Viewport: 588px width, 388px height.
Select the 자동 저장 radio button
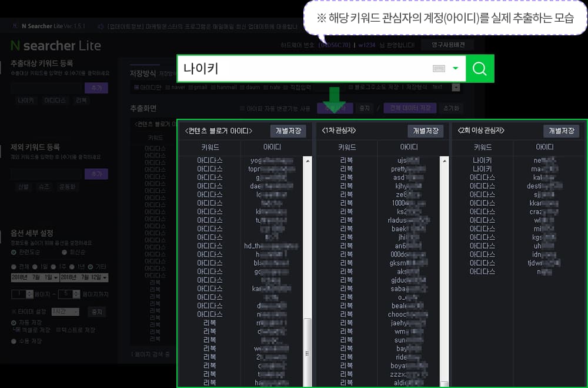tap(14, 323)
